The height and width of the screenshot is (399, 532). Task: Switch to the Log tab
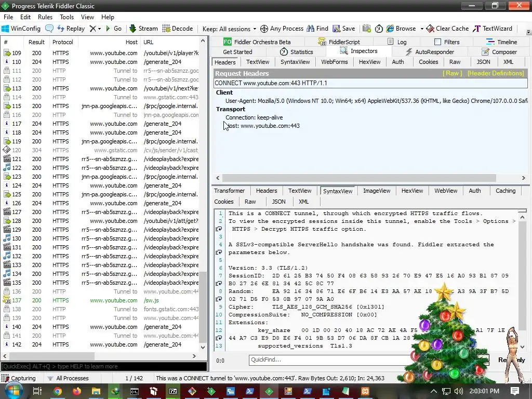(397, 42)
